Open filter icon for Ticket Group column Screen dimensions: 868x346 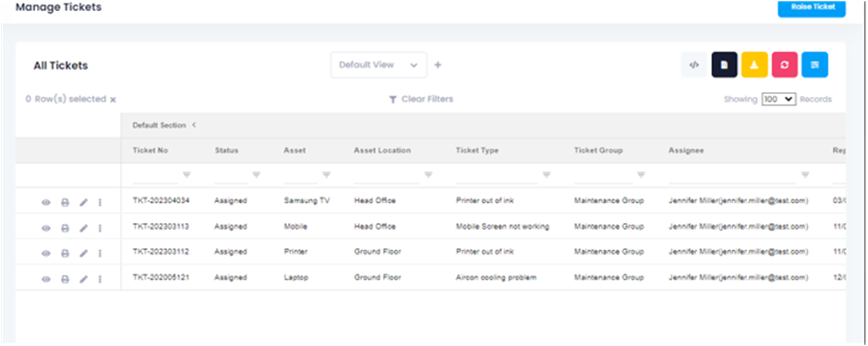(x=641, y=174)
